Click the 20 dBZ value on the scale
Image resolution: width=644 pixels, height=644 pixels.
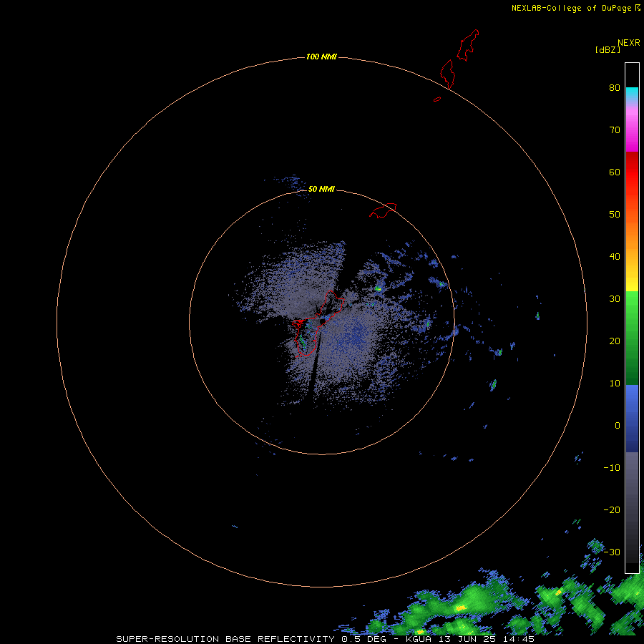click(615, 341)
